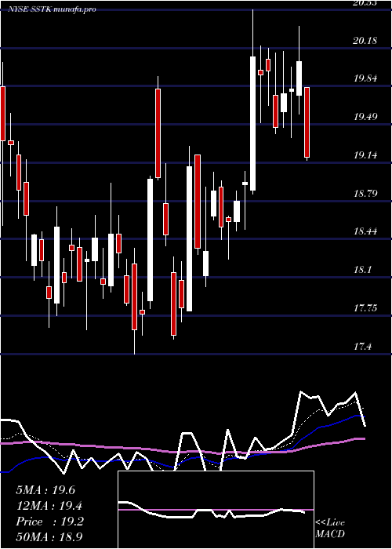Click the 'Price : 19.2' readout
392x549 pixels.
[49, 522]
